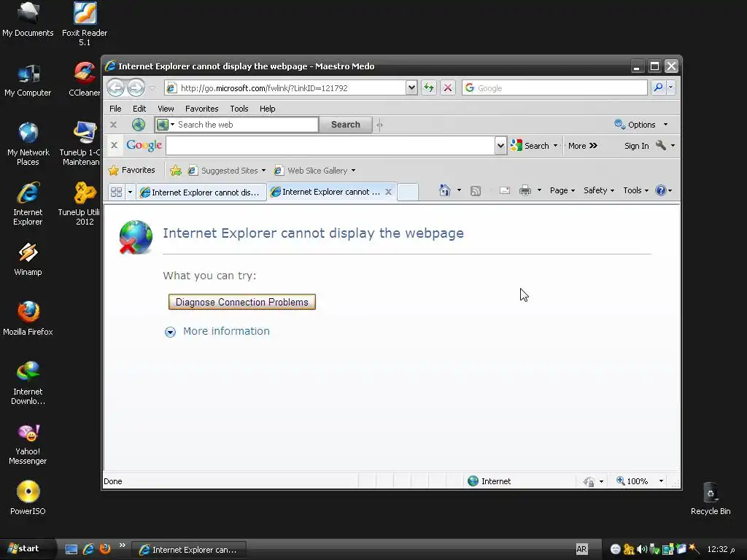The height and width of the screenshot is (560, 747).
Task: Click More on Google toolbar
Action: point(582,146)
